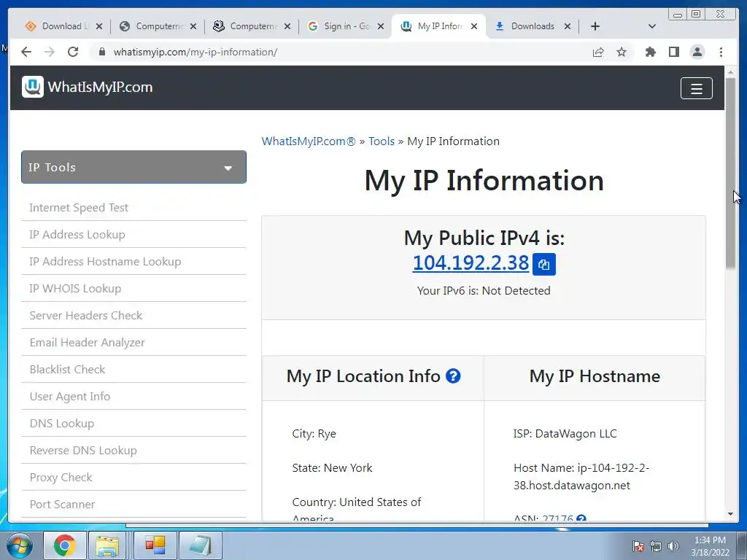The height and width of the screenshot is (560, 747).
Task: Open Email Header Analyzer
Action: click(x=88, y=343)
